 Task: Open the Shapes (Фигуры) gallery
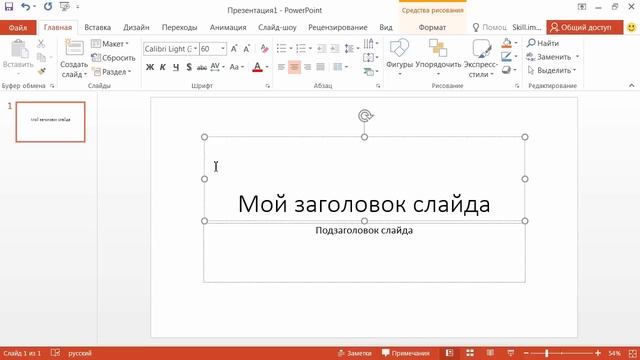click(x=399, y=57)
